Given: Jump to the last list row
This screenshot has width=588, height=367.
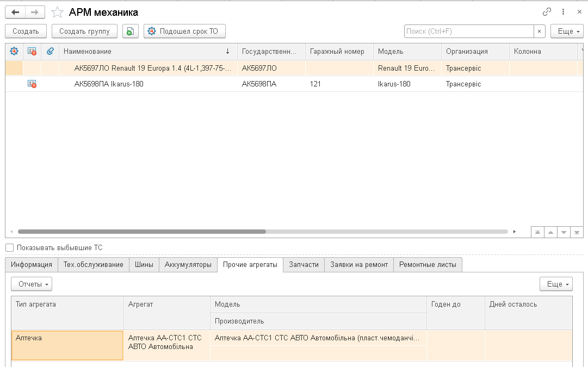Looking at the screenshot, I should [577, 232].
